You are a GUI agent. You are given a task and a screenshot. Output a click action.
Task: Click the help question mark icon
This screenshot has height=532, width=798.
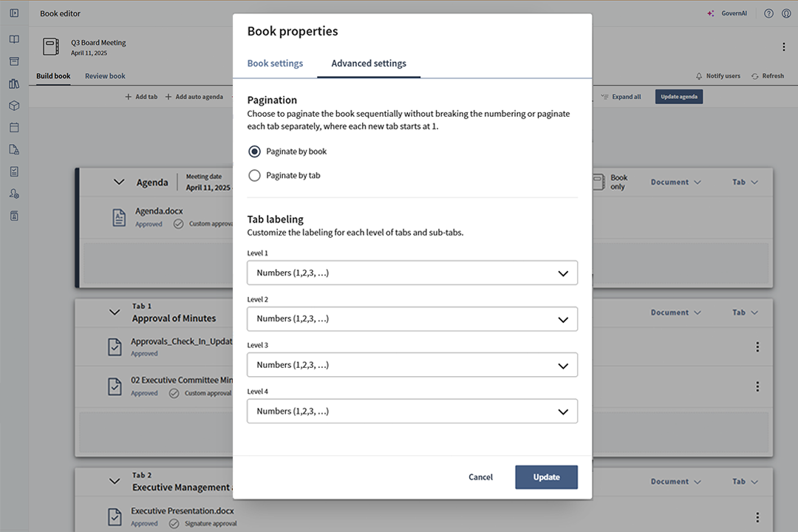click(x=768, y=13)
